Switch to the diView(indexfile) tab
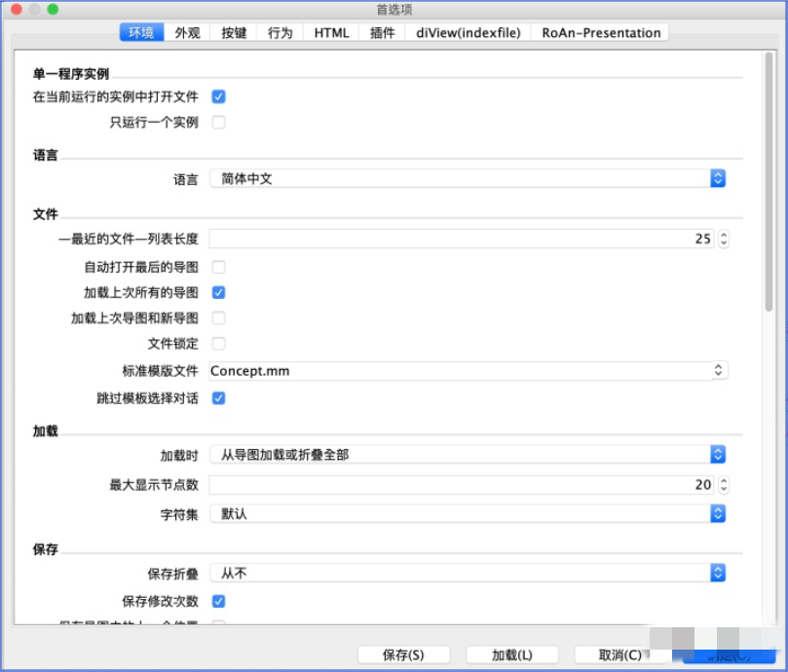Screen dimensions: 788x672 pyautogui.click(x=467, y=32)
